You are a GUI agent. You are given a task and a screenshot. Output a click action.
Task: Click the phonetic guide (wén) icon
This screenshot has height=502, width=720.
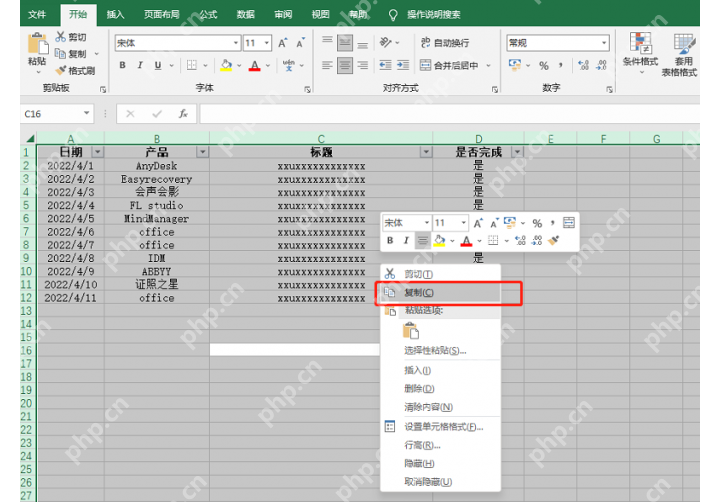pos(289,65)
